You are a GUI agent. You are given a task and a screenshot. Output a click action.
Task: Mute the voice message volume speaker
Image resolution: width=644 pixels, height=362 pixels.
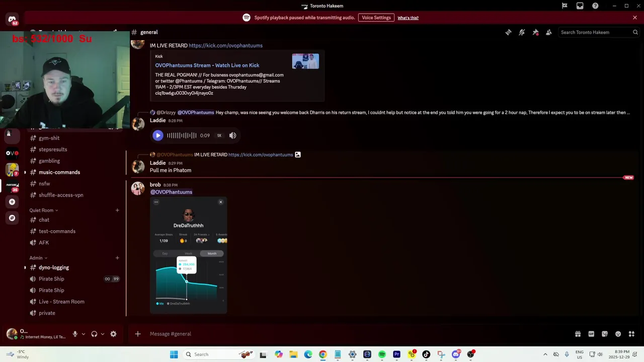233,135
